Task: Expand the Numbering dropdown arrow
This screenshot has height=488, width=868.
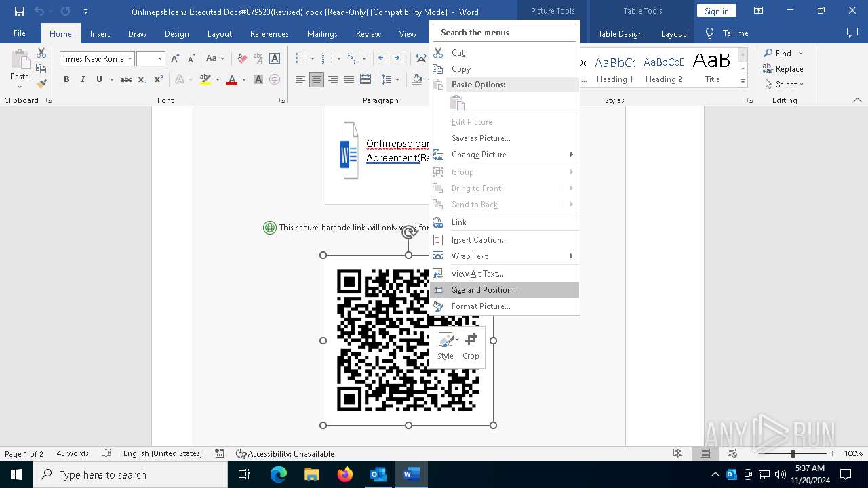Action: click(338, 59)
